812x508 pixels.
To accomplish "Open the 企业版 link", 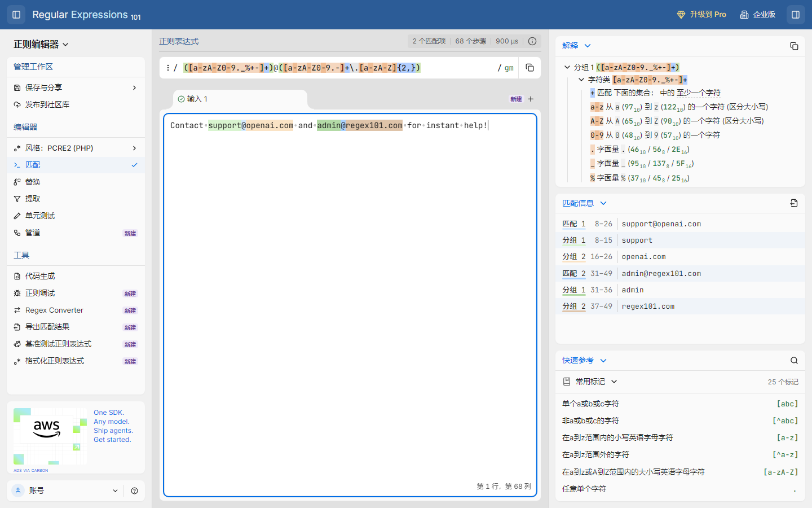I will 758,15.
